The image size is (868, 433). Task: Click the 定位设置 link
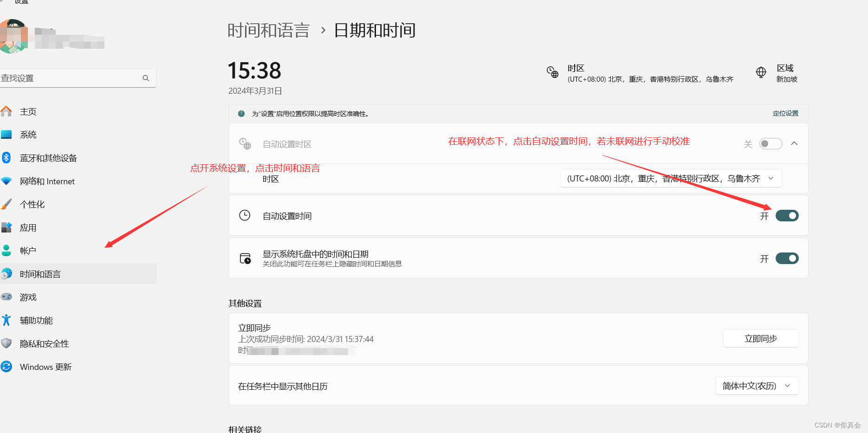point(785,114)
